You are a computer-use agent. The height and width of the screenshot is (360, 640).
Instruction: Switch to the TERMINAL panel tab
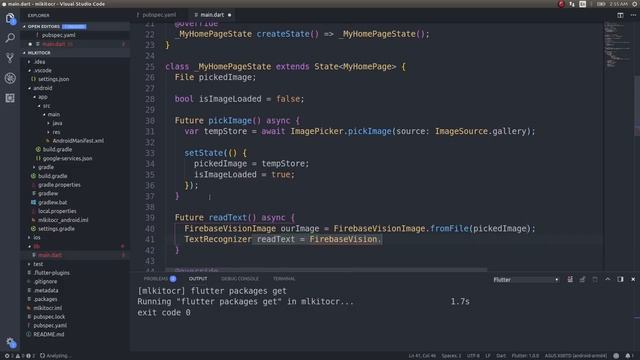click(284, 279)
